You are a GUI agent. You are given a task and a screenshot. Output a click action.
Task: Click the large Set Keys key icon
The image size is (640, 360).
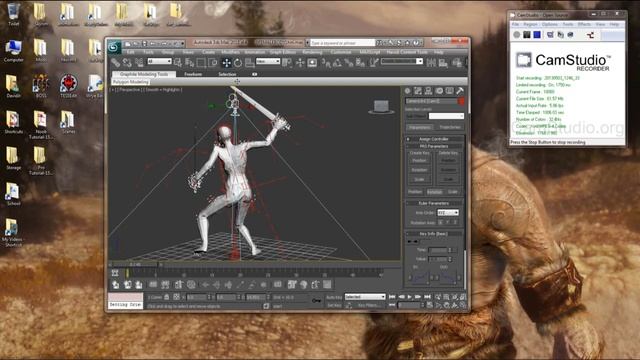coord(317,300)
